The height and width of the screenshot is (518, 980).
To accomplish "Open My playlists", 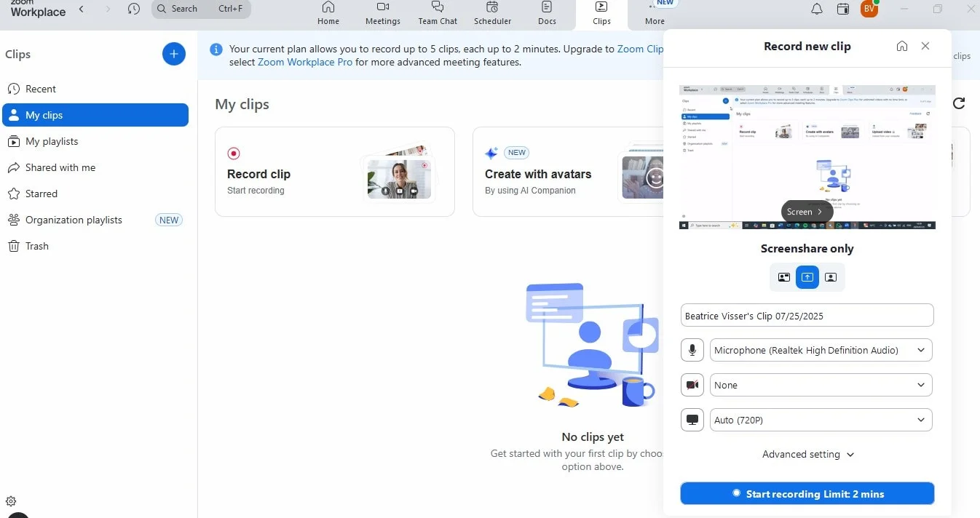I will [95, 141].
